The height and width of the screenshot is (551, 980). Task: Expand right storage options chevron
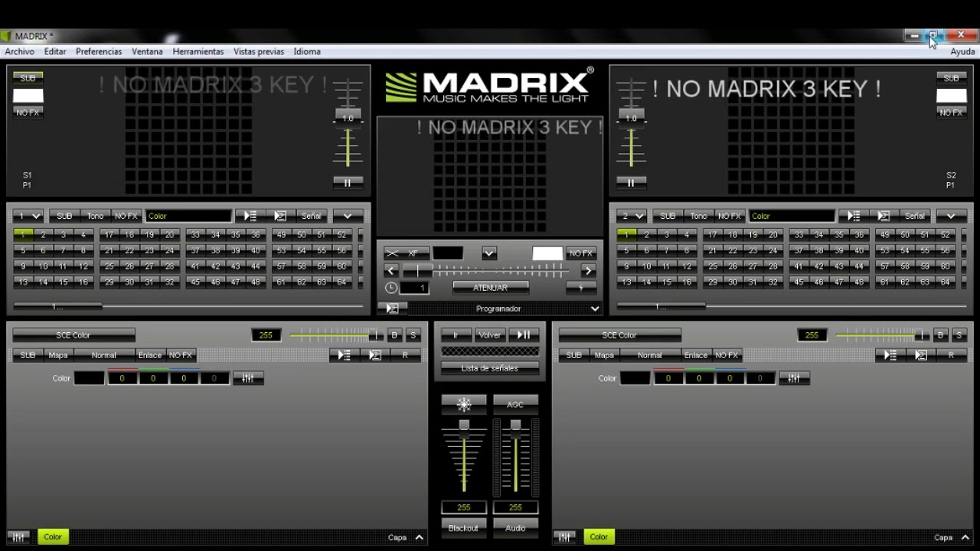[952, 216]
